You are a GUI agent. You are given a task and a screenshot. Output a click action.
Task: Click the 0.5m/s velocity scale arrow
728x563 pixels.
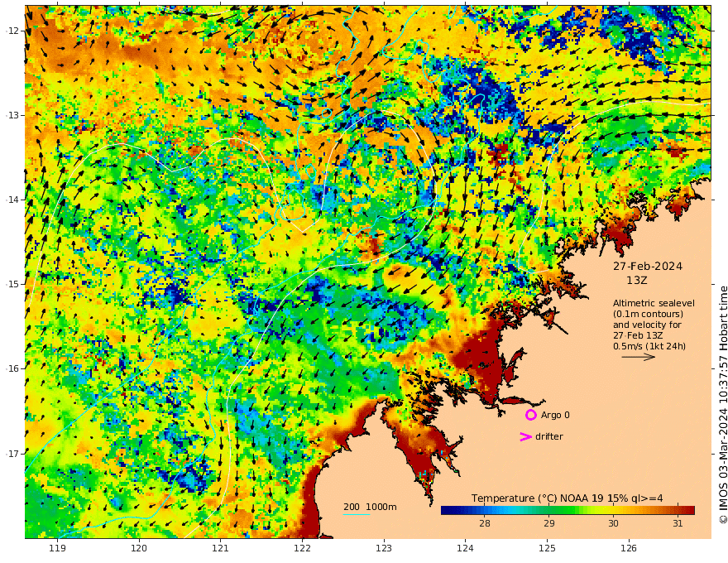coord(639,357)
